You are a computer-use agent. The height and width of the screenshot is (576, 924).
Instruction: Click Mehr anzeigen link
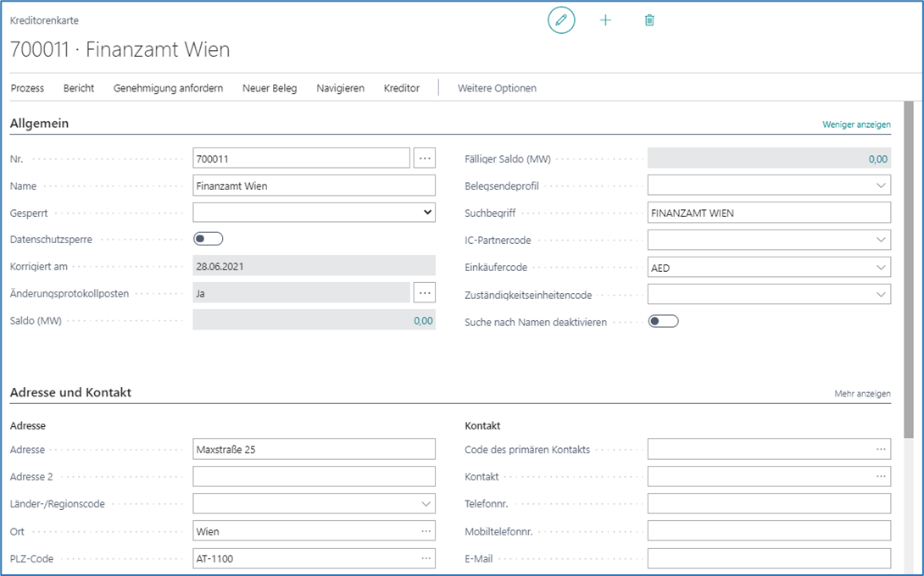coord(862,393)
